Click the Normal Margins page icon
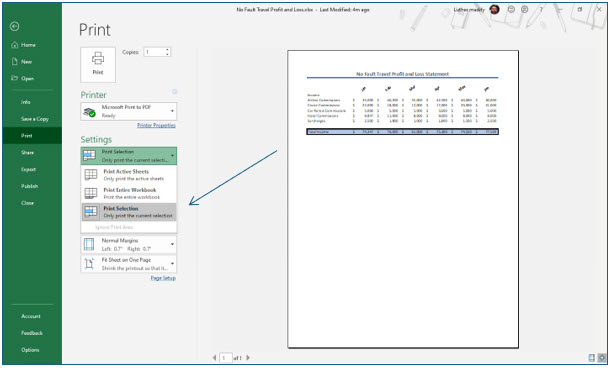This screenshot has width=610, height=368. coord(89,244)
